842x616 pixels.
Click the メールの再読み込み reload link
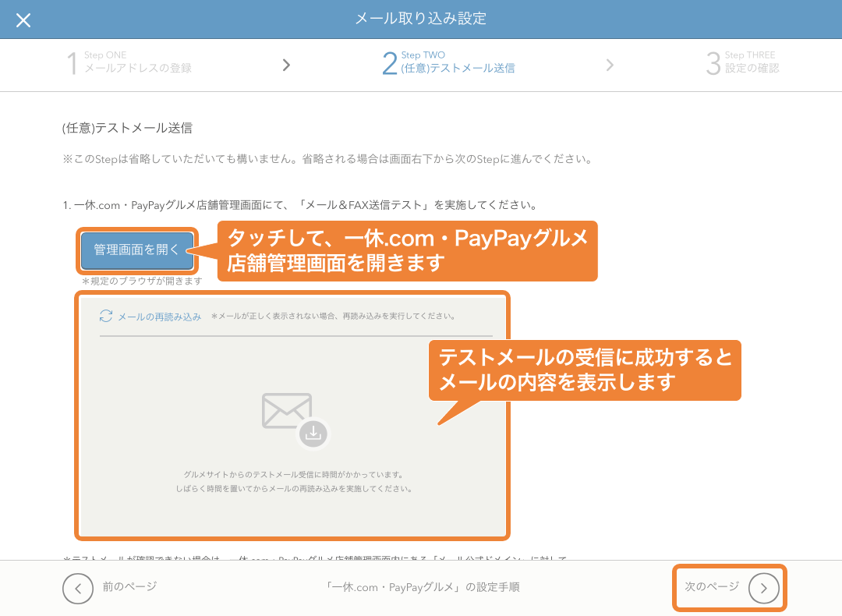[160, 317]
